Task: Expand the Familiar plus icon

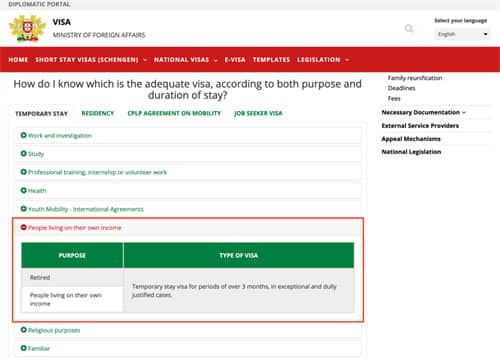Action: [23, 348]
